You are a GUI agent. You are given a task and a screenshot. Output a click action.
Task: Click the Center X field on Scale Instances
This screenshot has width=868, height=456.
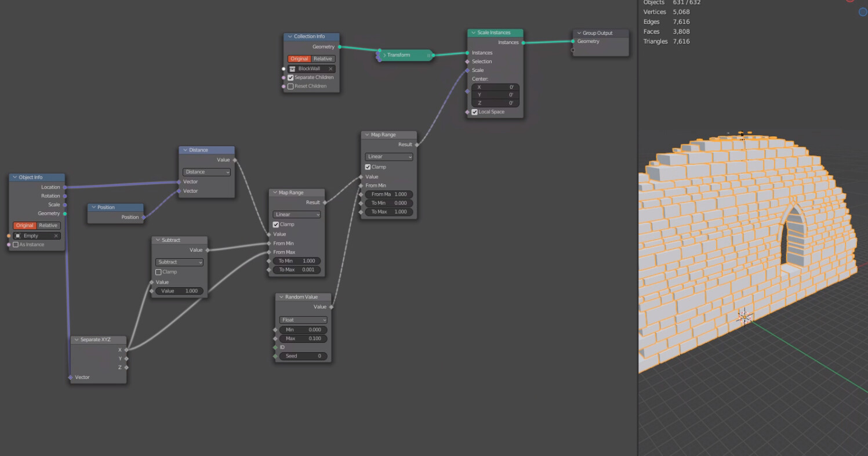495,87
